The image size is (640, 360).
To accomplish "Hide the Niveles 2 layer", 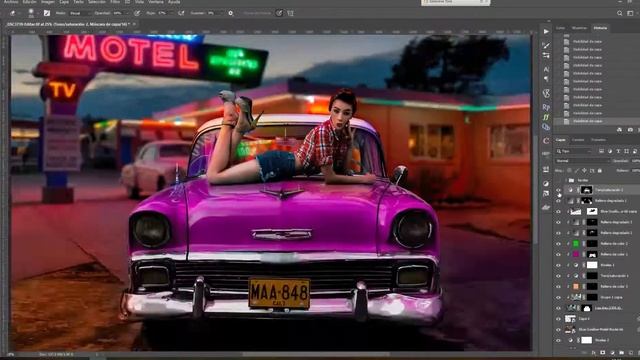I will 558,340.
